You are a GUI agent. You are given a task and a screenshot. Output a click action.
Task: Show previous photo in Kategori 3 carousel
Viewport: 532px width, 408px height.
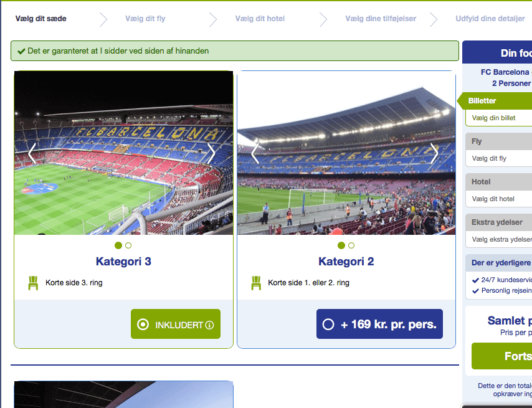tap(32, 153)
